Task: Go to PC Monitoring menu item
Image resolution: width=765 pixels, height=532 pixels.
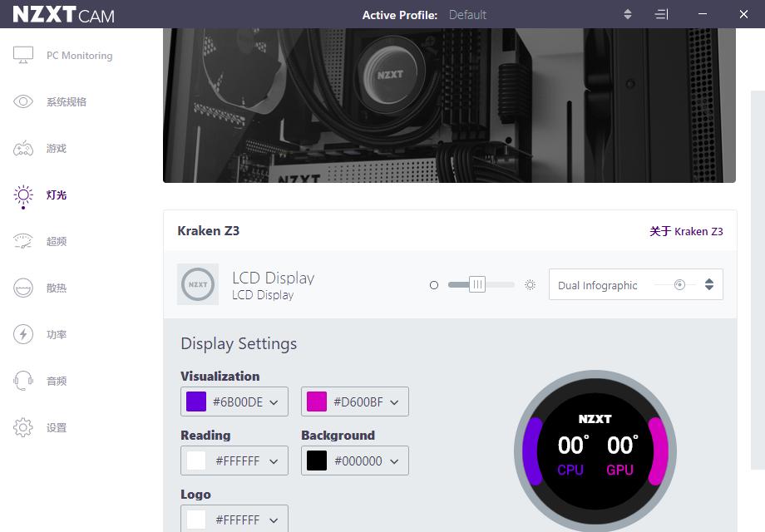Action: [x=80, y=56]
